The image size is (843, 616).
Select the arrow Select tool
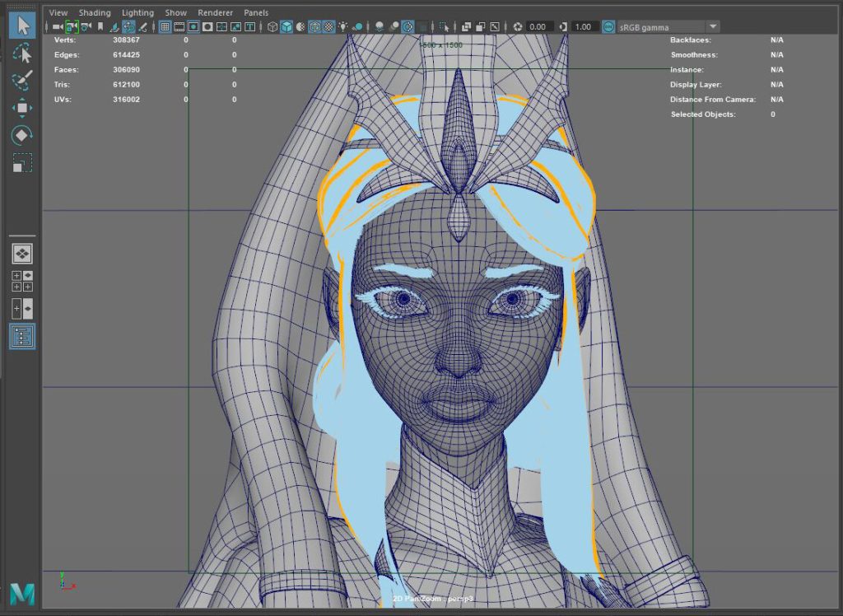click(x=22, y=26)
